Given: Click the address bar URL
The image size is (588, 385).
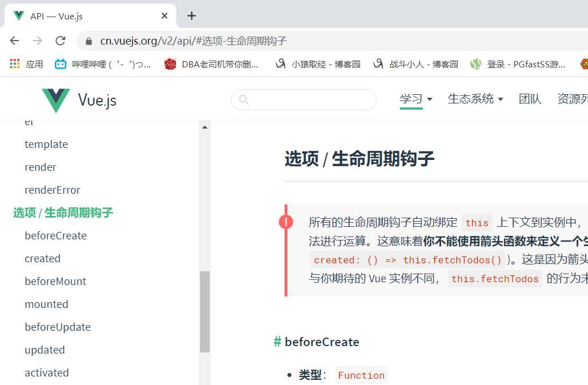Looking at the screenshot, I should (194, 41).
